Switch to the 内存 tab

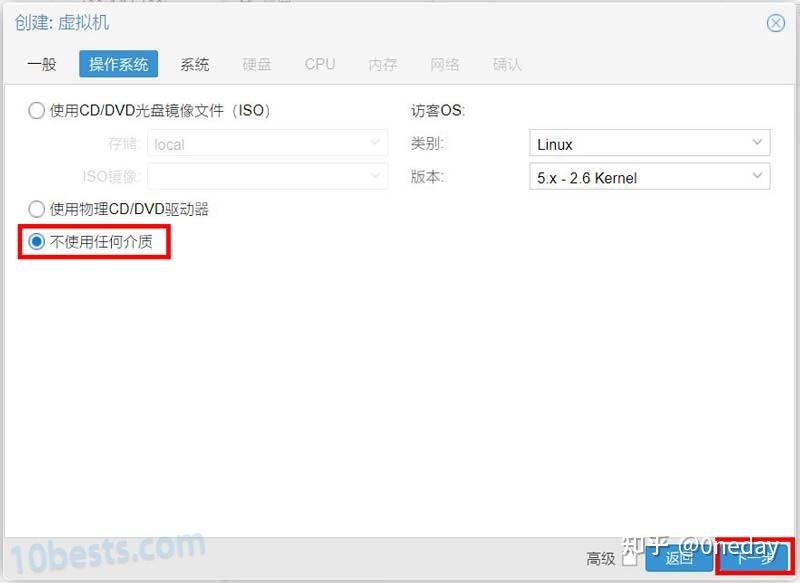(382, 64)
